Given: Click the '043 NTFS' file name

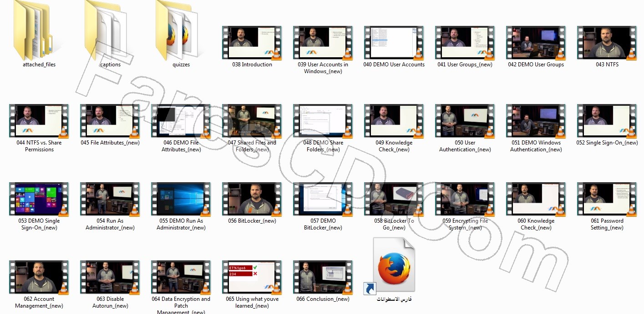Looking at the screenshot, I should (x=607, y=65).
